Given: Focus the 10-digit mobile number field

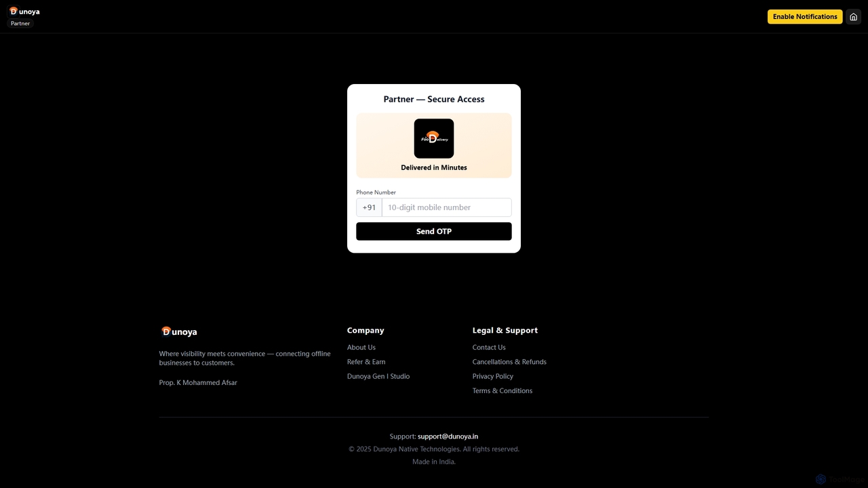Looking at the screenshot, I should (447, 207).
